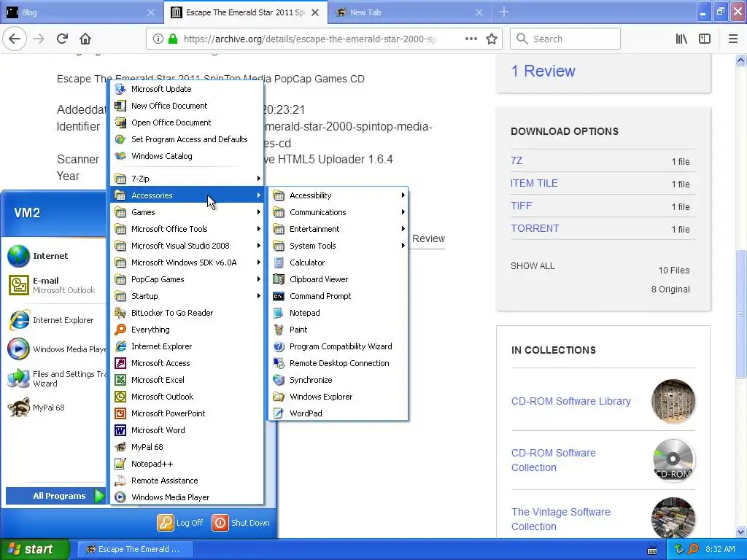
Task: Expand Microsoft Office Tools submenu
Action: click(x=187, y=229)
